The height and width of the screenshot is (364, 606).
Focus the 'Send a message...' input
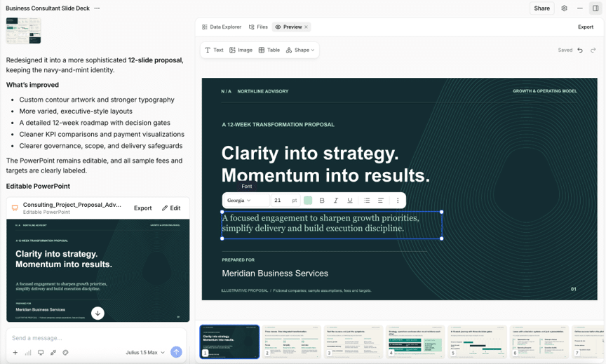point(97,338)
